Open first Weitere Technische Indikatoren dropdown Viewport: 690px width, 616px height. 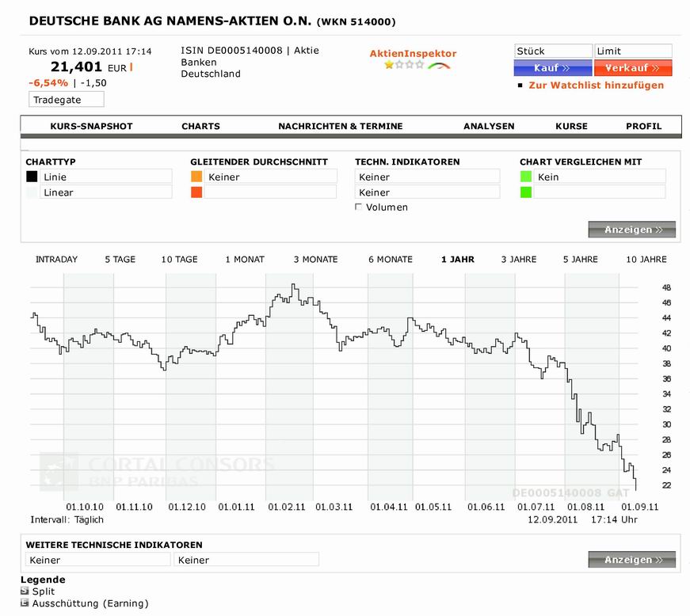(x=98, y=560)
